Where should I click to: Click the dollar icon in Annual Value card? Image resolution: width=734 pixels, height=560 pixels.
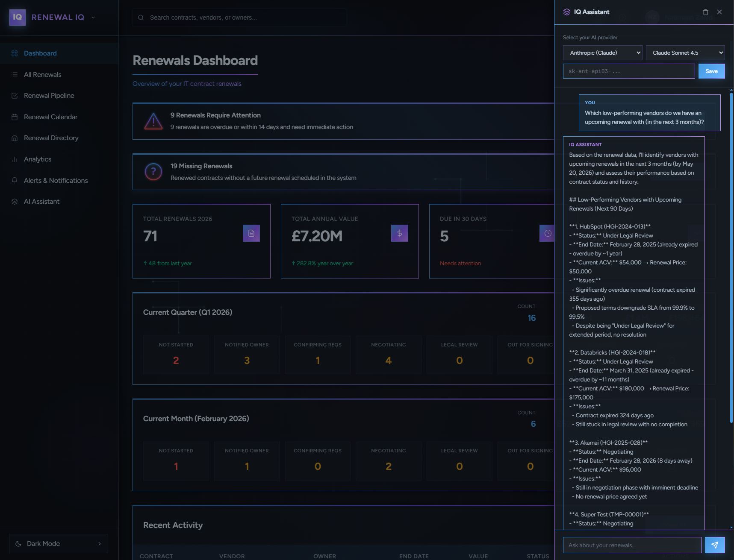400,233
